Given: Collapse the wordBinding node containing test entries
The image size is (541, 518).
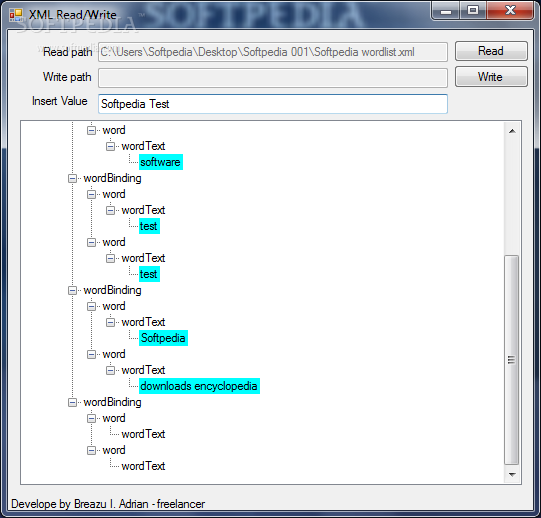Looking at the screenshot, I should click(x=72, y=178).
